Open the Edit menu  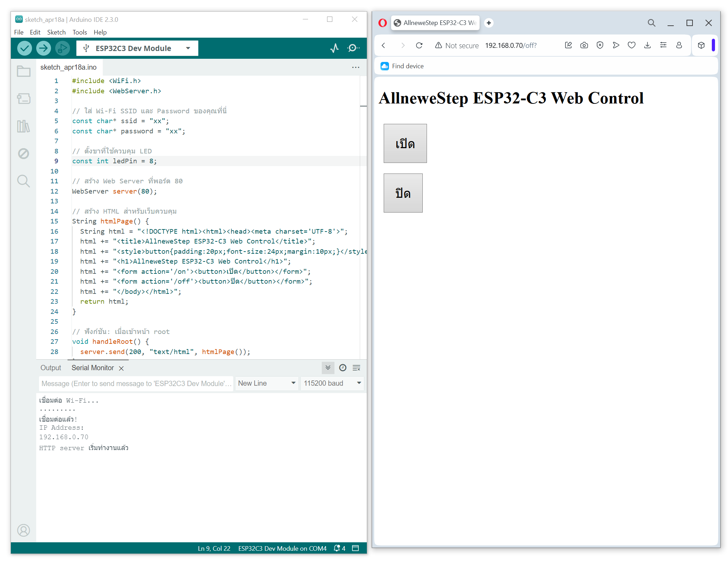point(35,32)
